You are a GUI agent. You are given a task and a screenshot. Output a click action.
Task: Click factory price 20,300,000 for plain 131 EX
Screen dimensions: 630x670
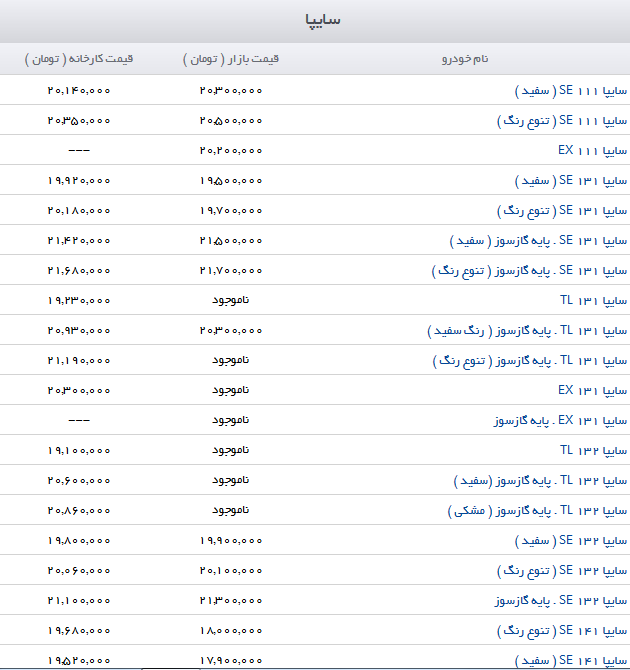[x=79, y=391]
